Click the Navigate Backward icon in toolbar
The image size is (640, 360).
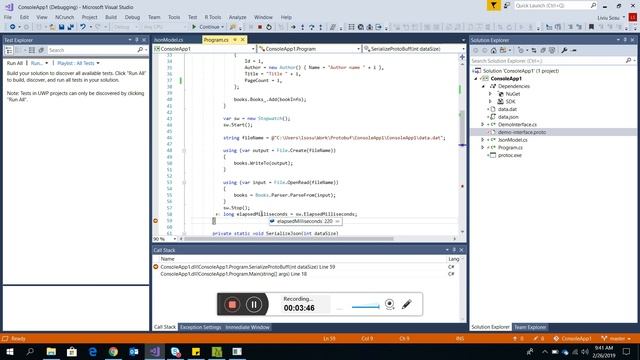click(13, 27)
